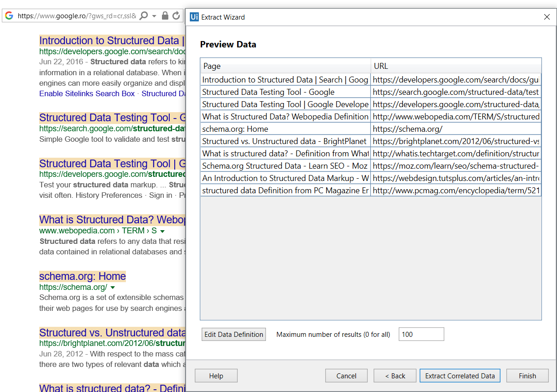Click the UiPath icon in the Extract Wizard title bar

[194, 17]
